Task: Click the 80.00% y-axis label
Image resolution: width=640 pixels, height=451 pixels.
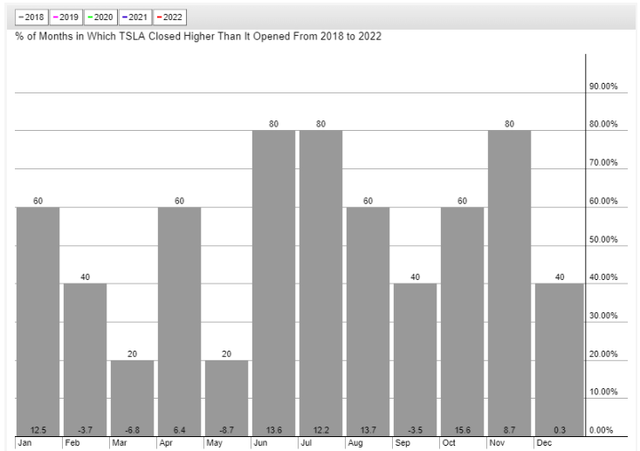Action: click(x=603, y=124)
